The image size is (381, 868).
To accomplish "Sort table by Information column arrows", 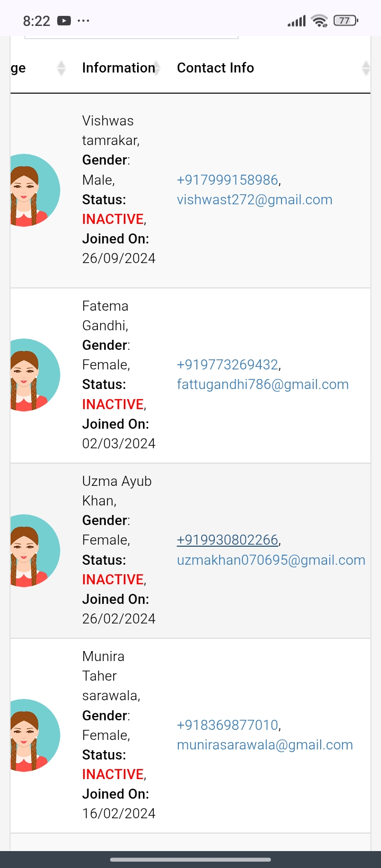I will pyautogui.click(x=157, y=68).
